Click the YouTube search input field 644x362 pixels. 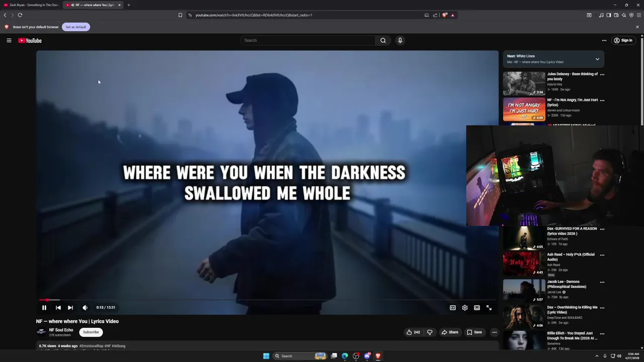tap(307, 40)
